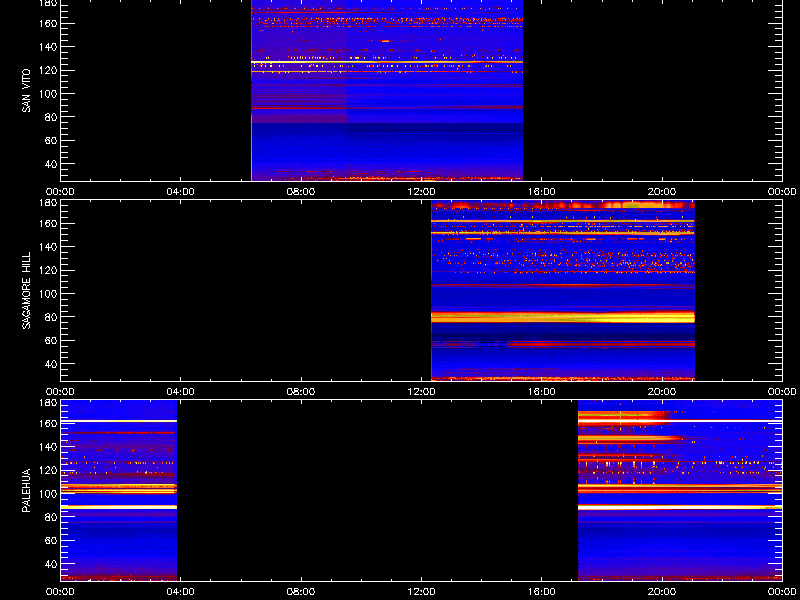The width and height of the screenshot is (800, 600).
Task: Click the Sagamore Hill spectrogram data block
Action: tap(563, 291)
